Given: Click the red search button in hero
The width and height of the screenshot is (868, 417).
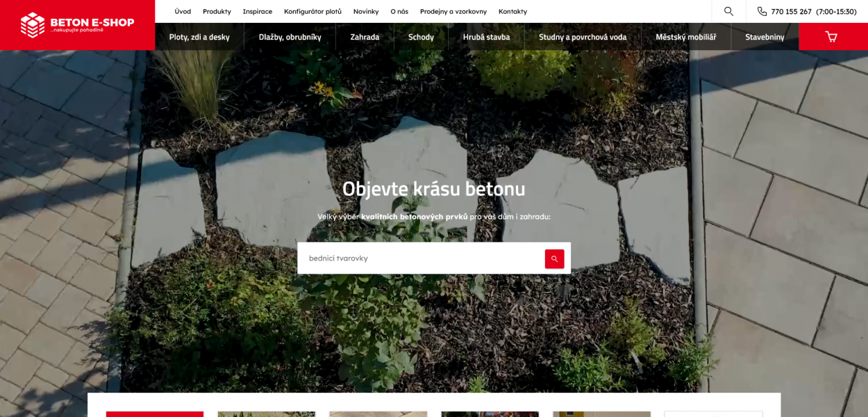Looking at the screenshot, I should point(554,259).
